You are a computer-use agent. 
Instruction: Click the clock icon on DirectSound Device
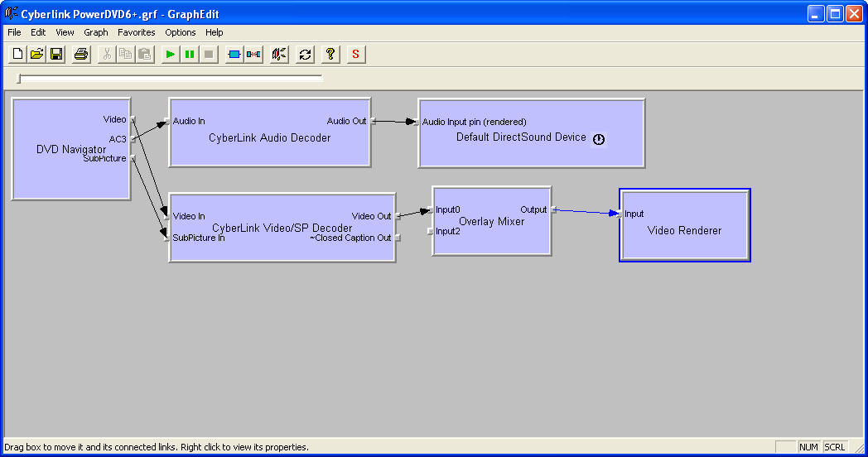pos(599,139)
